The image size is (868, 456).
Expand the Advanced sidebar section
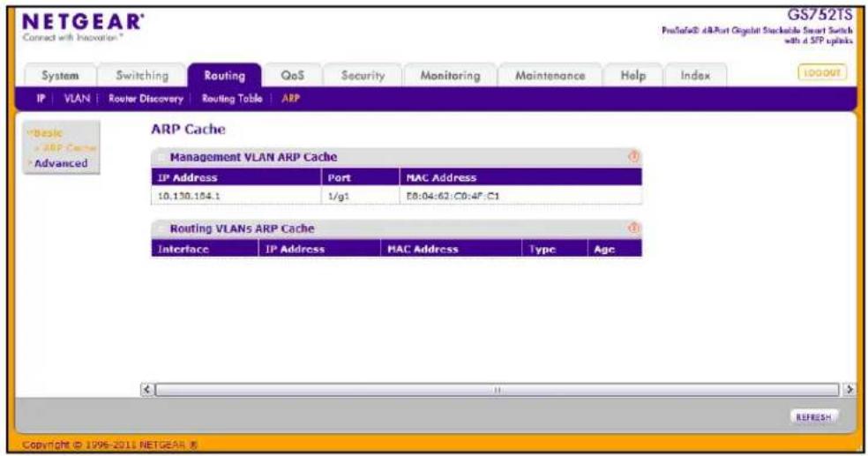pyautogui.click(x=60, y=163)
